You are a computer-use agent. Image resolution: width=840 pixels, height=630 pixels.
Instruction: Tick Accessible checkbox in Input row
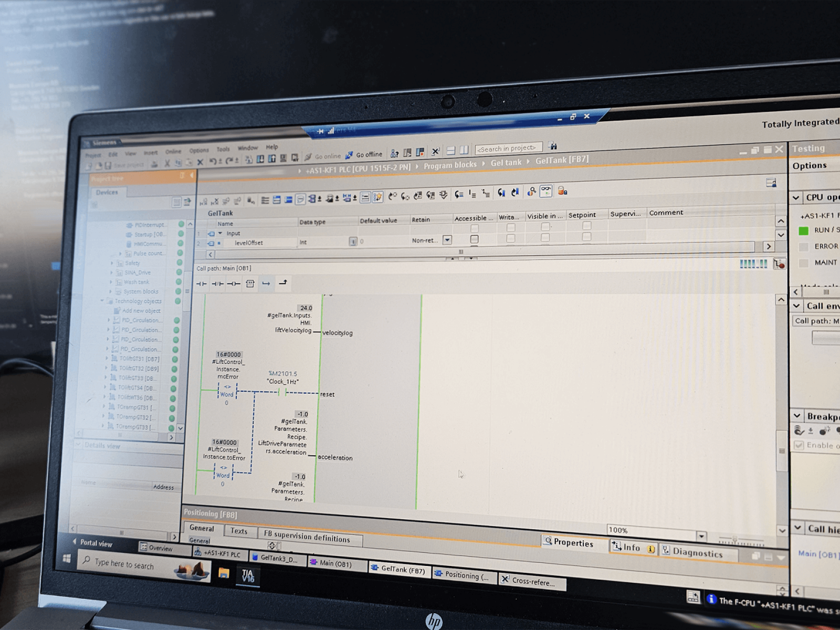point(475,228)
